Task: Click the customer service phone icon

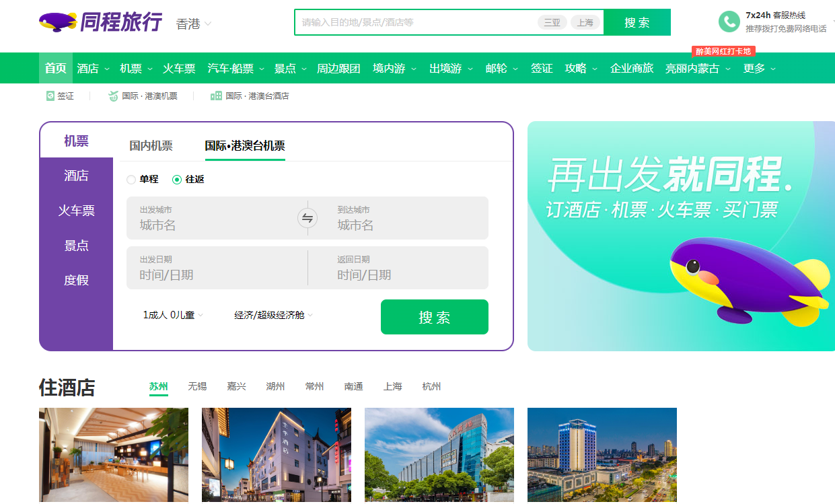Action: pyautogui.click(x=729, y=22)
